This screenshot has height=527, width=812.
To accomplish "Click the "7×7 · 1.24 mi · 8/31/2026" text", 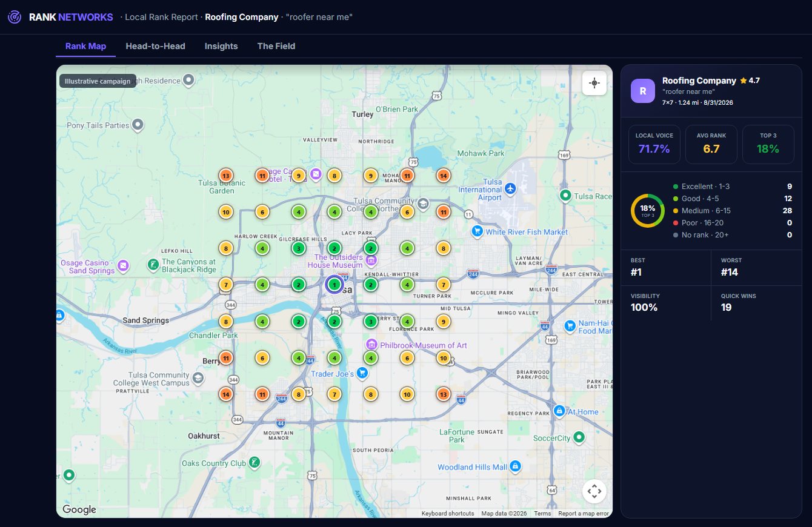I will tap(697, 102).
